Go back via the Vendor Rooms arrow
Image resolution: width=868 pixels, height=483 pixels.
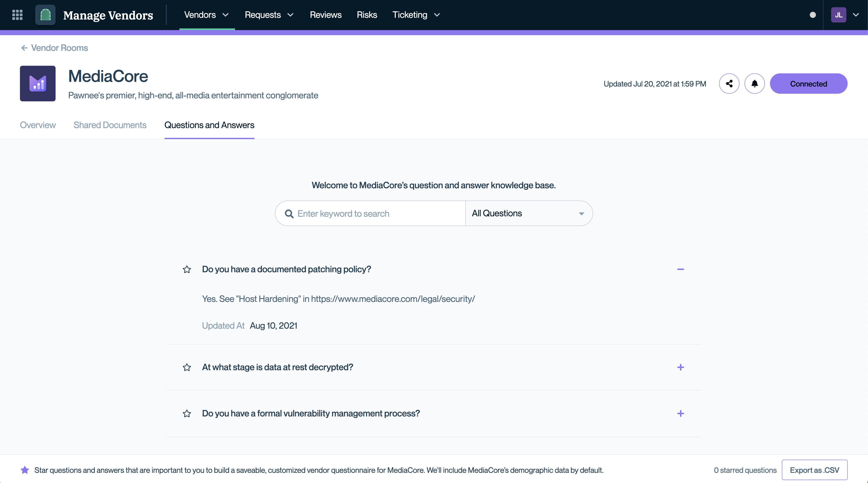24,48
